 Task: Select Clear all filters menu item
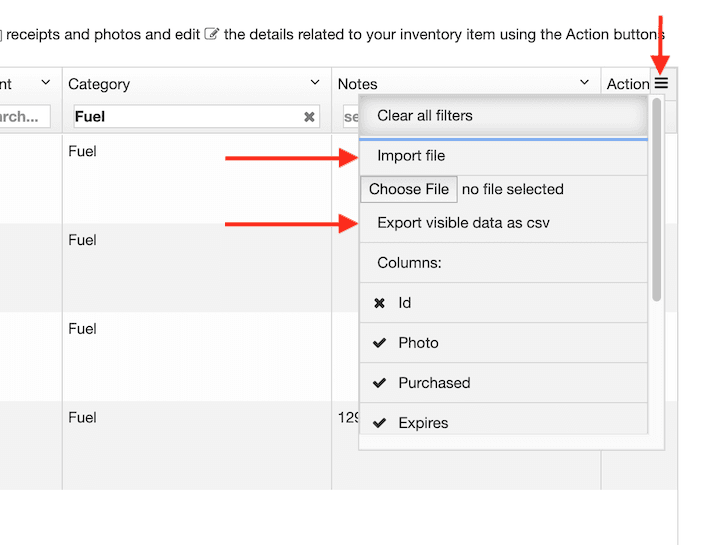504,116
